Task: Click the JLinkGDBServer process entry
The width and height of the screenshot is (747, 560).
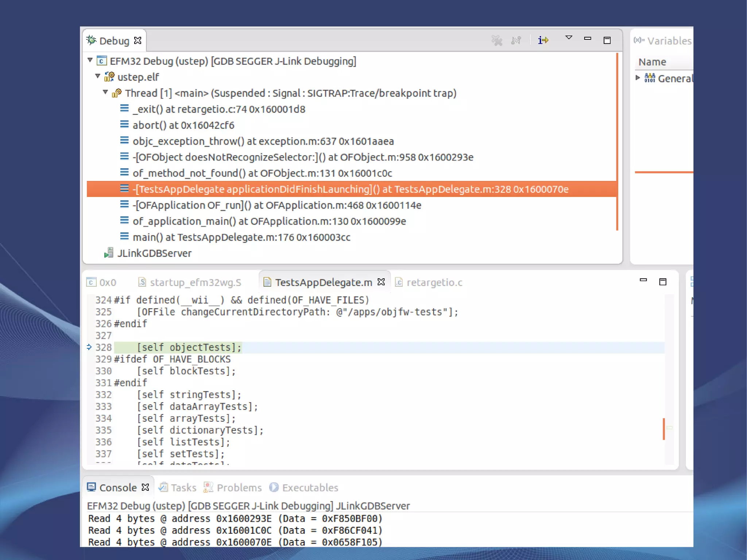Action: pyautogui.click(x=154, y=253)
